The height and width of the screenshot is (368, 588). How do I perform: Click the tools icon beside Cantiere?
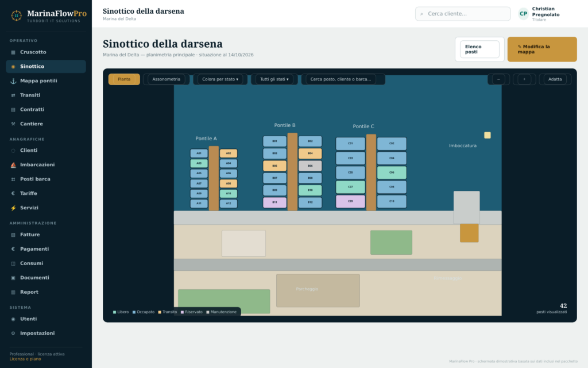[13, 124]
